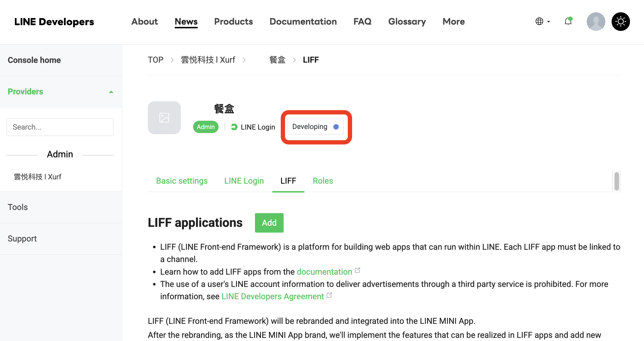Click the green Admin role badge
The image size is (644, 341).
206,127
